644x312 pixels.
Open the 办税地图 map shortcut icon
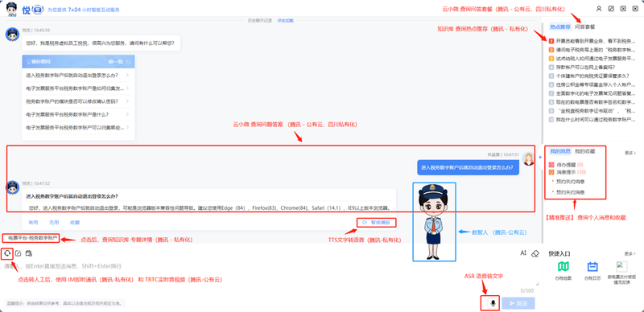point(563,267)
